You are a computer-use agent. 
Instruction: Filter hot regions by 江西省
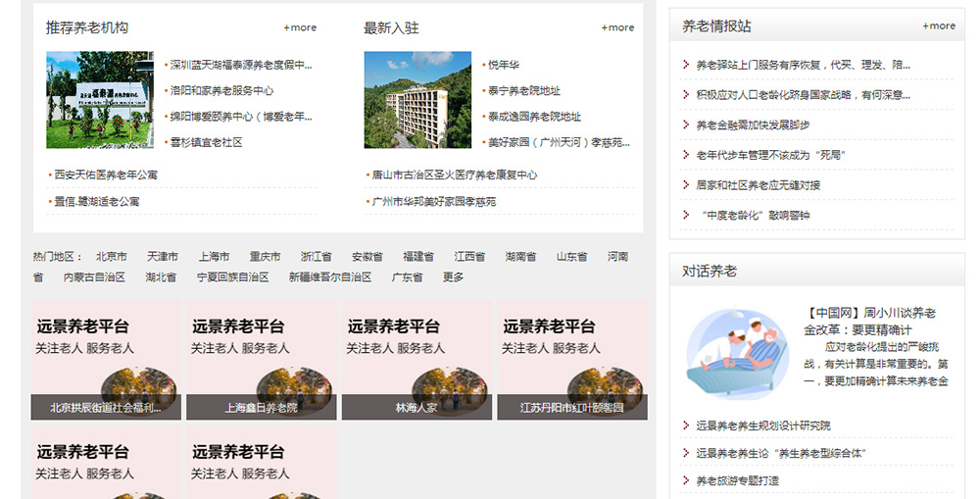[470, 257]
